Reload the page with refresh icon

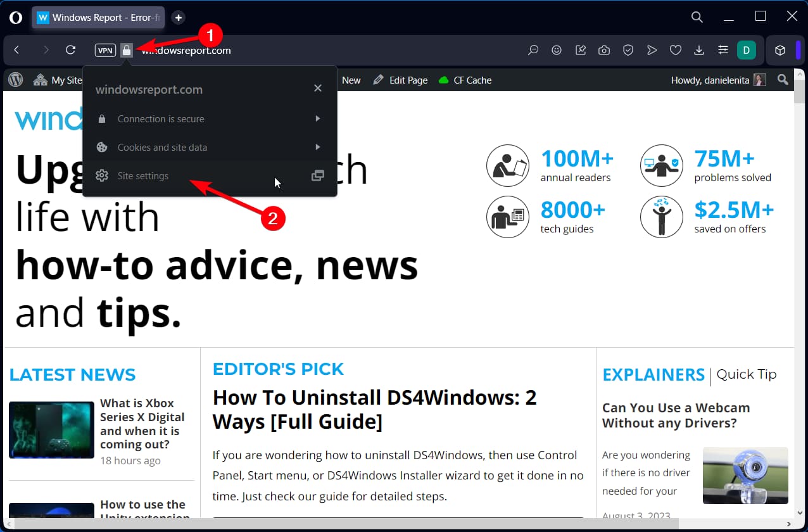(x=71, y=50)
